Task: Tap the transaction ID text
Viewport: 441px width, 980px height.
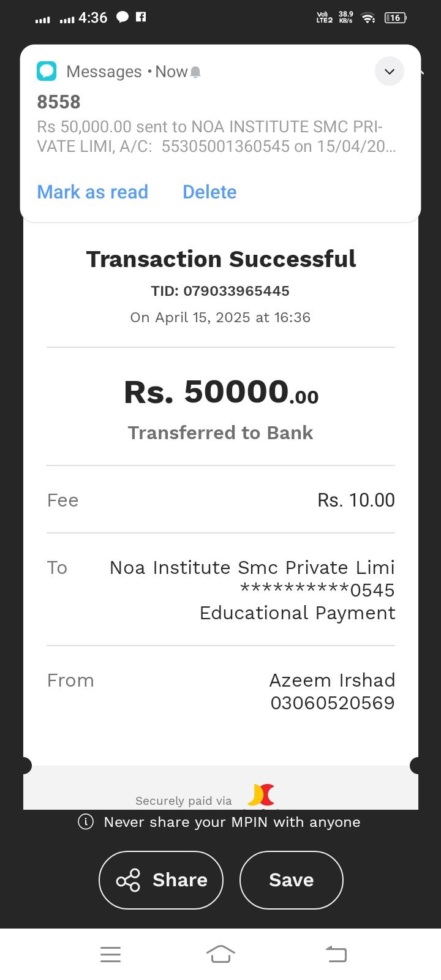Action: pyautogui.click(x=221, y=291)
